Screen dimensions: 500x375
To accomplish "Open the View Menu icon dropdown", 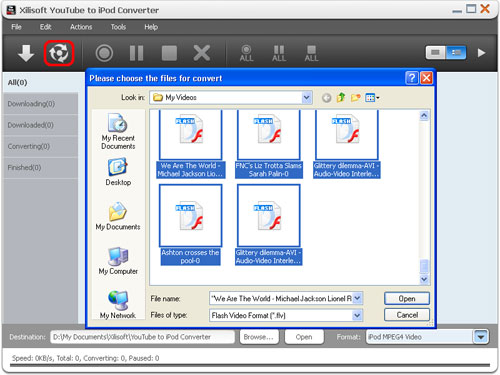I will click(x=372, y=98).
